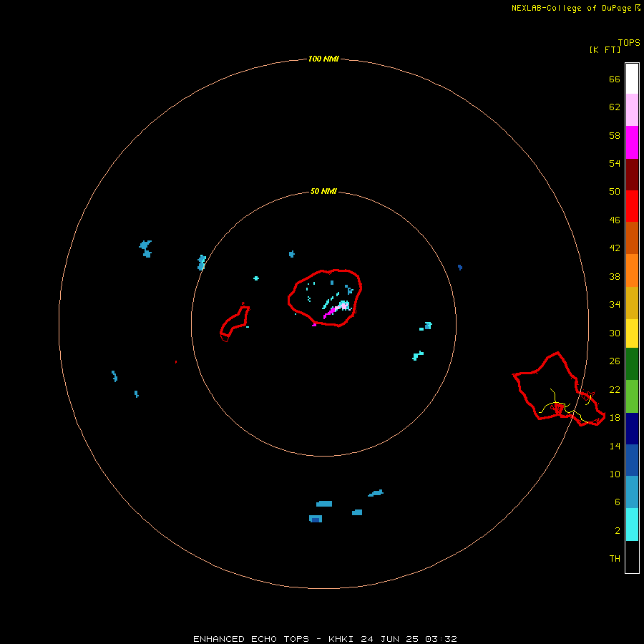Click the legend value 2

[x=618, y=531]
